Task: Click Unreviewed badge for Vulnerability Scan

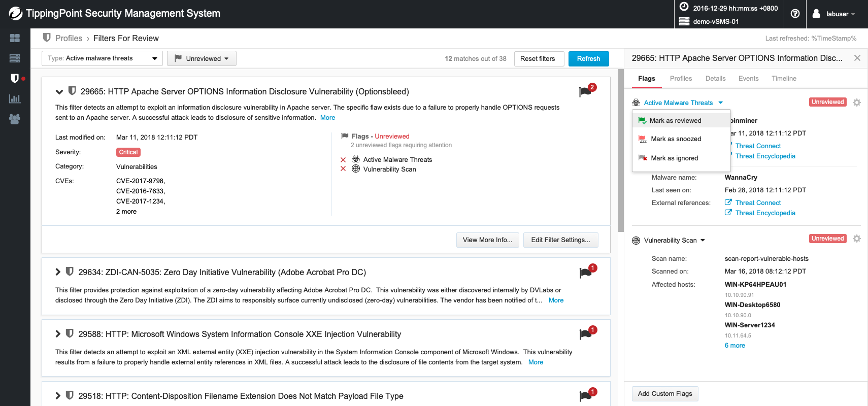Action: tap(828, 239)
